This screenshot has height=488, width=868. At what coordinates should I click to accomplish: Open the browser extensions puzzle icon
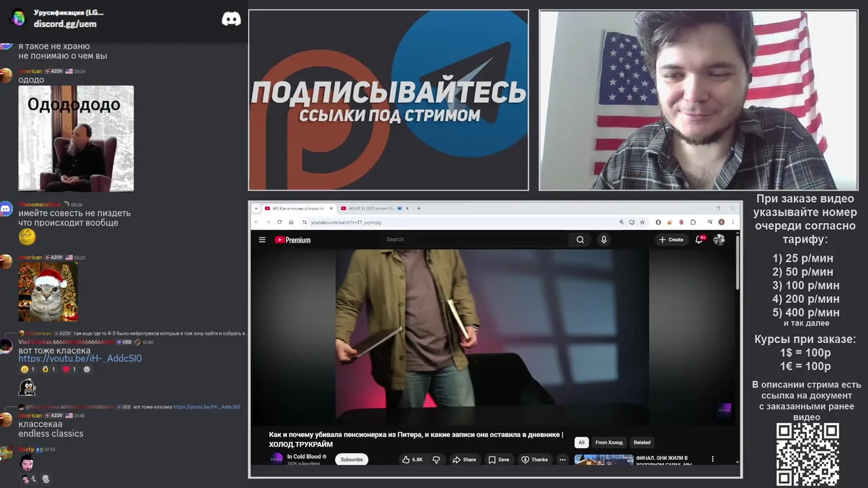[x=693, y=222]
